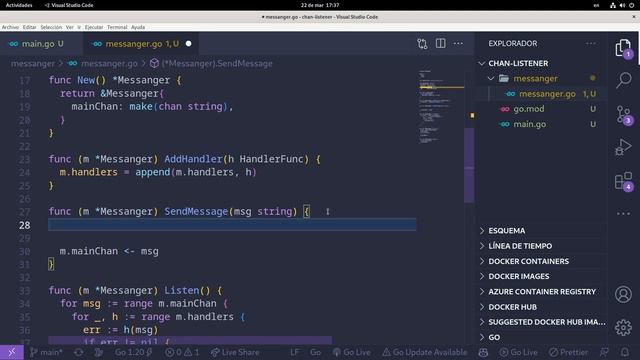640x360 pixels.
Task: Open the Ver menu
Action: pos(70,27)
